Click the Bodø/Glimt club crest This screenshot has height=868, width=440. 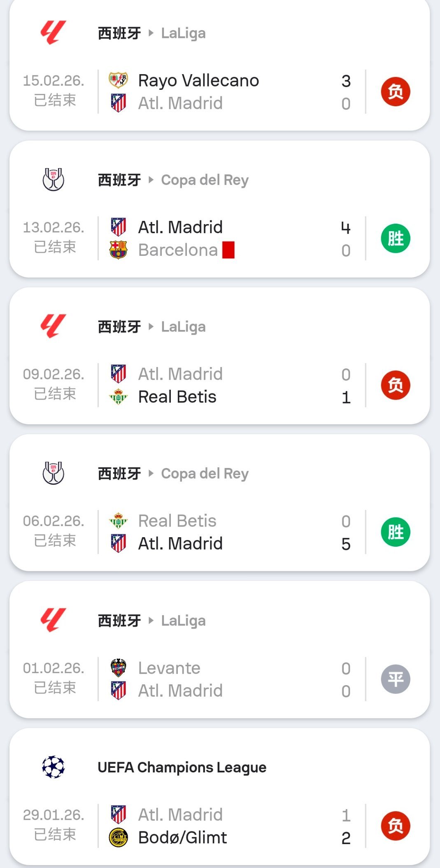point(118,838)
